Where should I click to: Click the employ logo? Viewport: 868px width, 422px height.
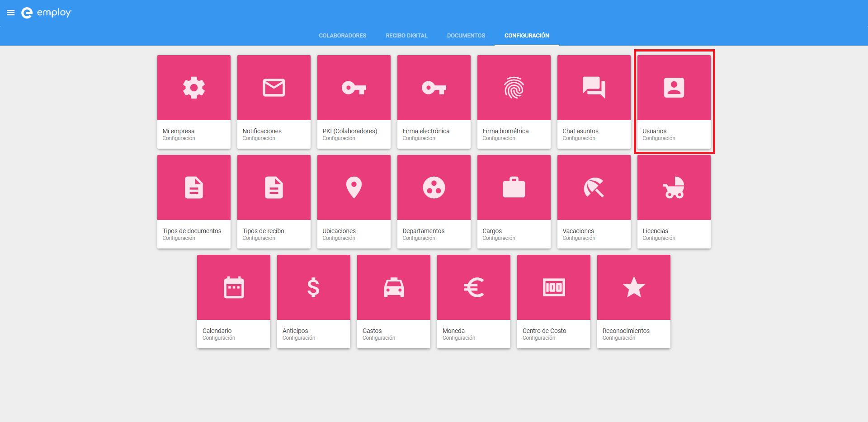click(47, 13)
